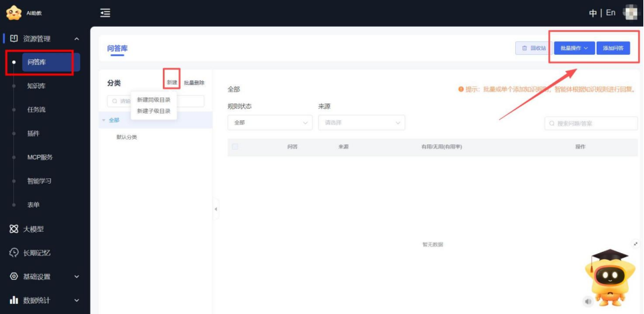Click the search magnifier in 分类 box

click(x=115, y=101)
